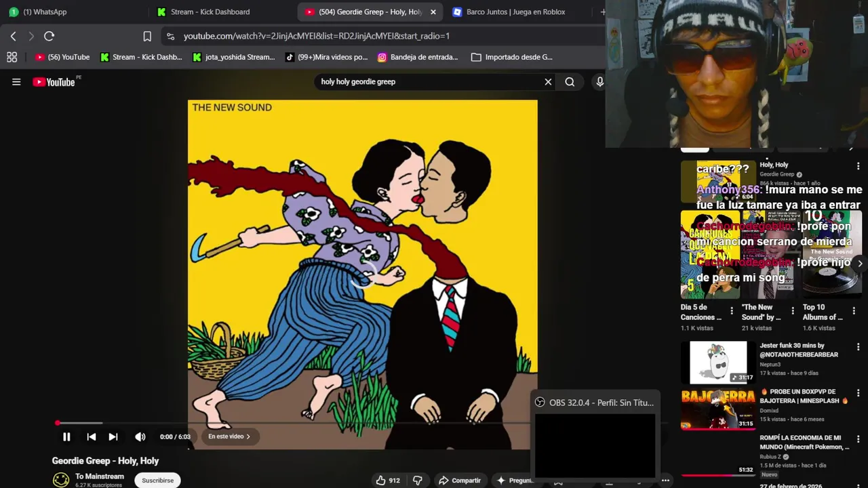Open 'Importado desde G...' bookmarks folder
The width and height of the screenshot is (868, 488).
[512, 57]
